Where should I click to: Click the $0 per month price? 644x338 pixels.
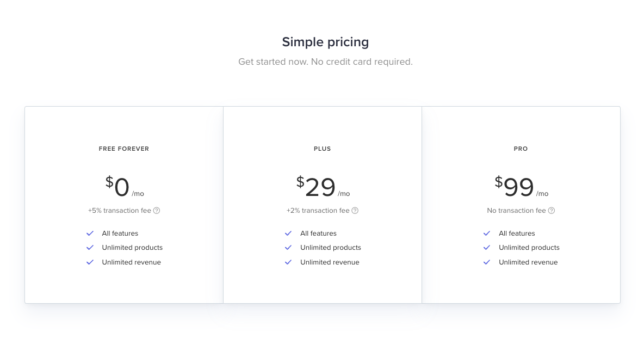123,186
